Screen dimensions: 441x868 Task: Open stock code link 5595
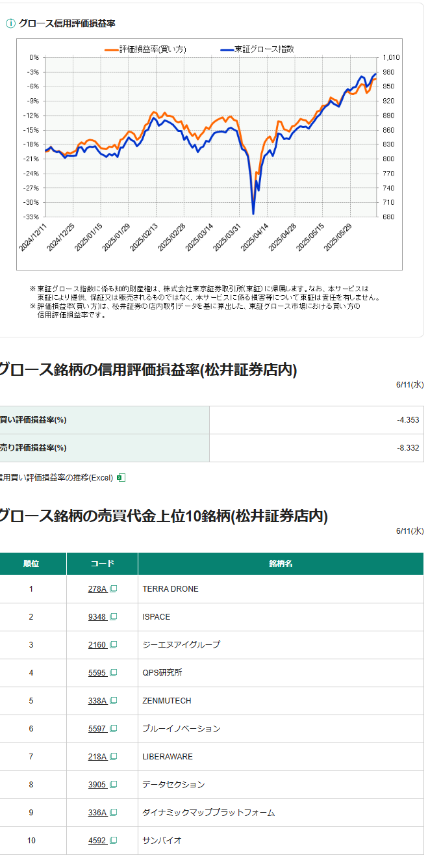click(x=97, y=673)
